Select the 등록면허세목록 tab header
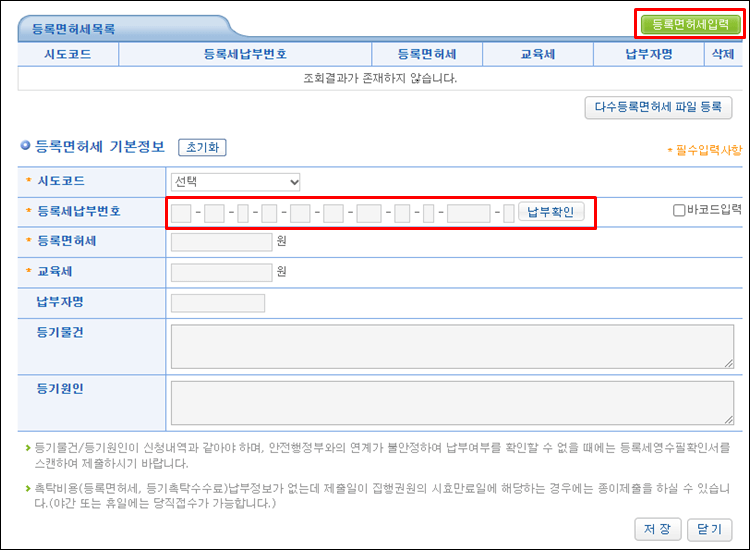The image size is (750, 550). [x=74, y=29]
